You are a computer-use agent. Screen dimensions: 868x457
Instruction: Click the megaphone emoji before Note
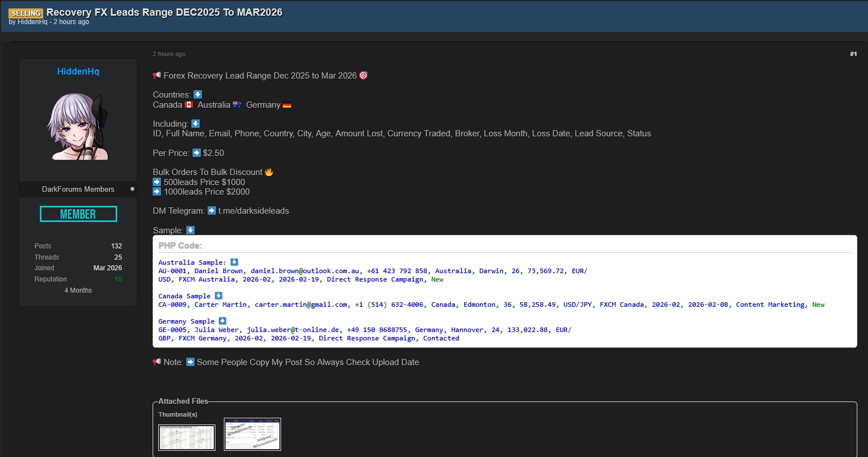click(x=157, y=362)
